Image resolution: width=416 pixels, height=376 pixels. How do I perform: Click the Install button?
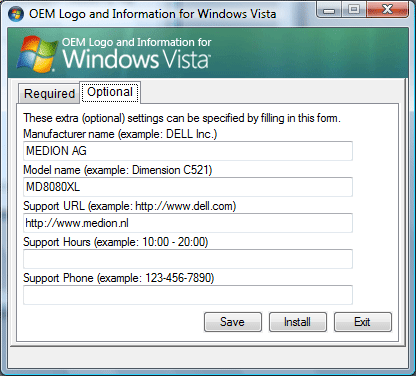coord(298,322)
